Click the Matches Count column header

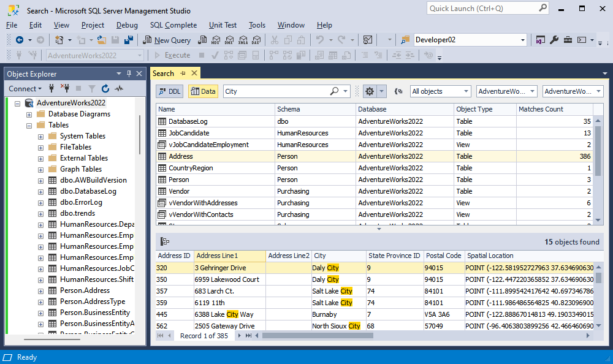pyautogui.click(x=554, y=110)
